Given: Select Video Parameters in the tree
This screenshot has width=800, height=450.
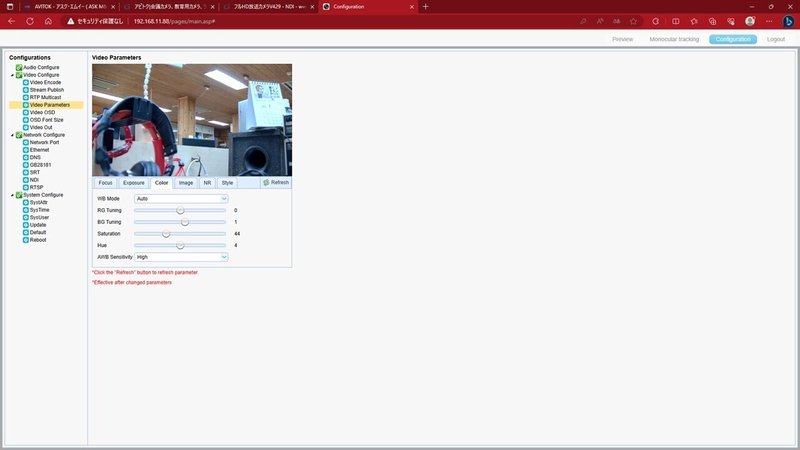Looking at the screenshot, I should 49,105.
